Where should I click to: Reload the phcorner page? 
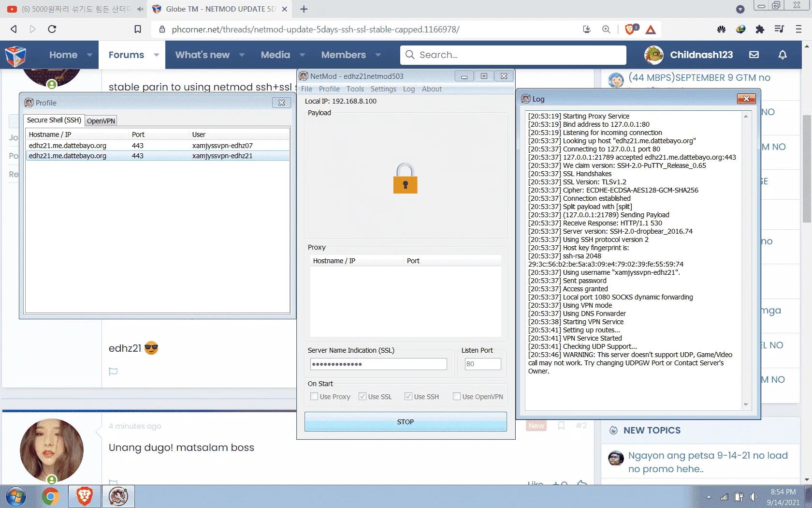pos(52,29)
